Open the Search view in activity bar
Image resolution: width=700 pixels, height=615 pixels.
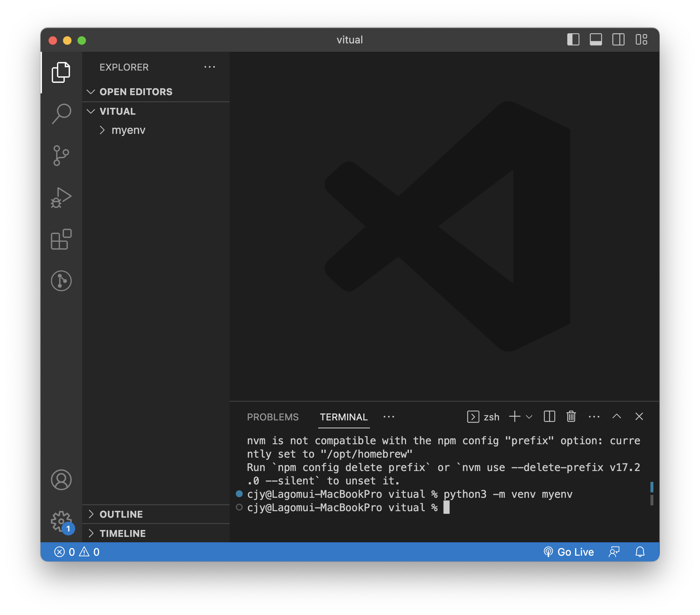pos(61,114)
